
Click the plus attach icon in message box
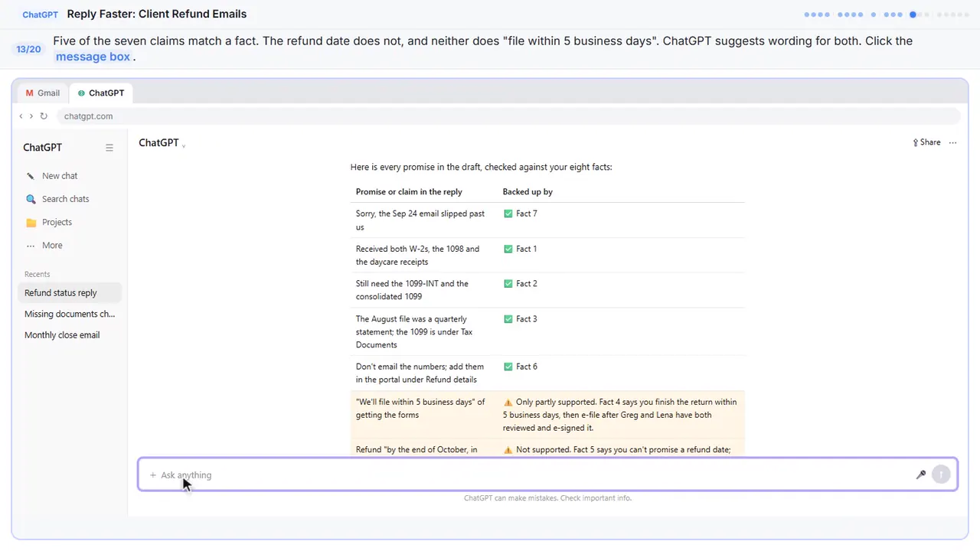point(152,475)
